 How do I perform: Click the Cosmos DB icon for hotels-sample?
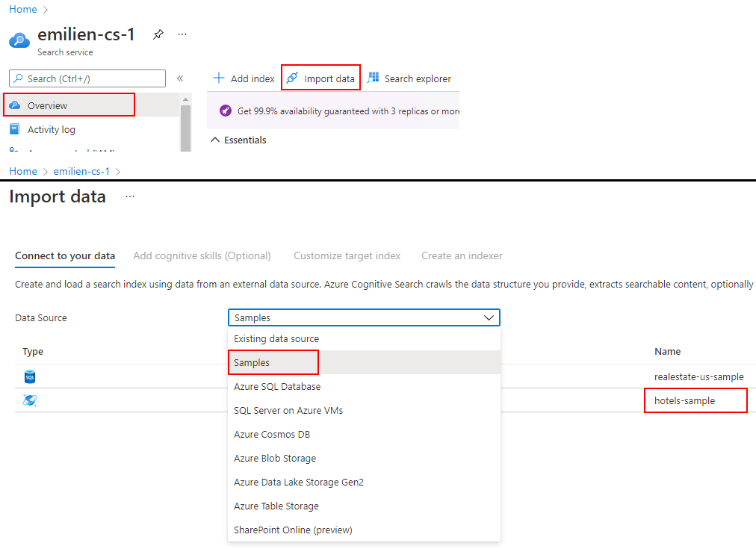coord(30,400)
